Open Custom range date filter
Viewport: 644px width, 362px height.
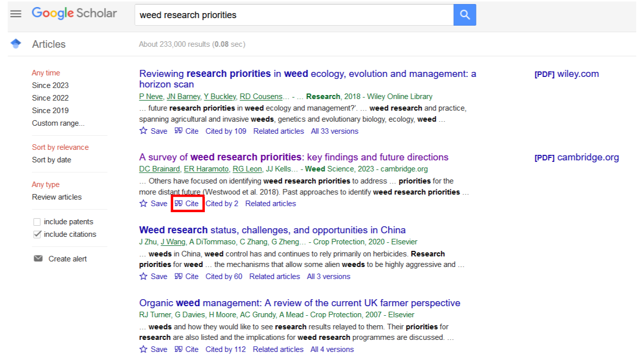click(x=58, y=123)
